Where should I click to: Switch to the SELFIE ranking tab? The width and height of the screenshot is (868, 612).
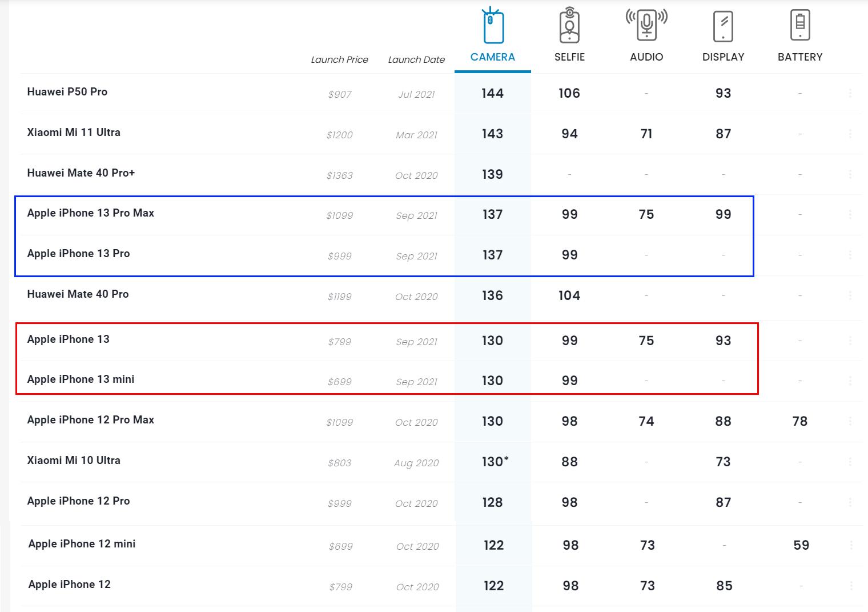coord(569,57)
